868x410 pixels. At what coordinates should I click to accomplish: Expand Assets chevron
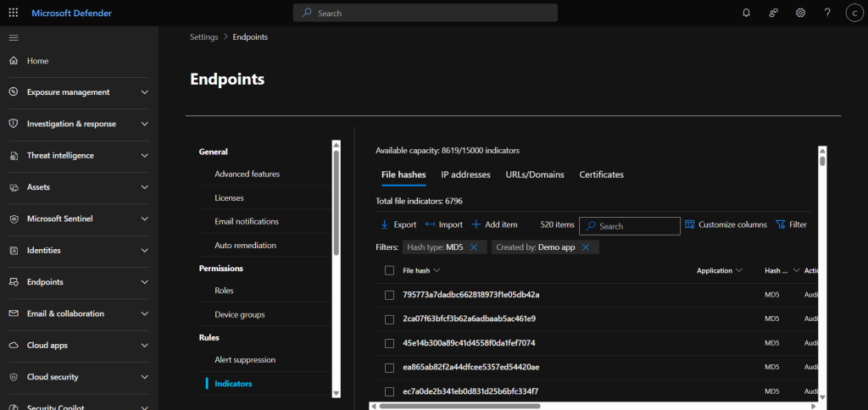(144, 187)
